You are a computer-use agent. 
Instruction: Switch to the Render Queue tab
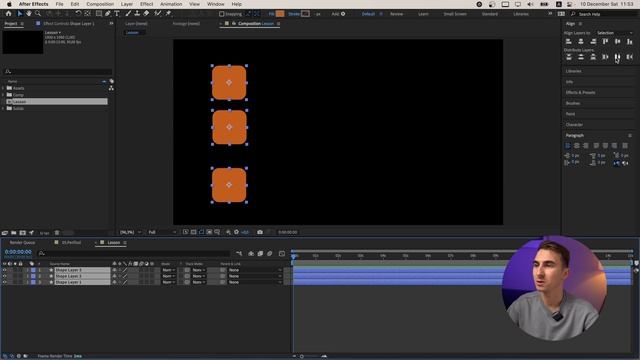(x=22, y=242)
